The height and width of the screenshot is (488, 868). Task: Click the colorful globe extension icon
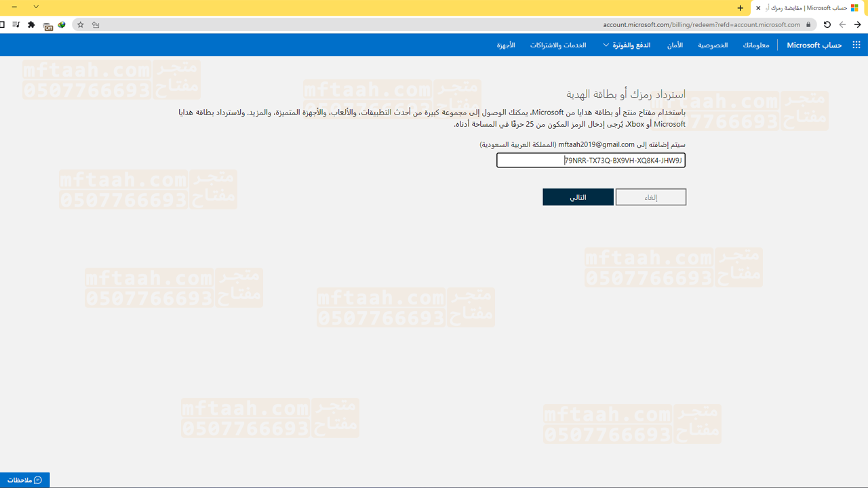[x=62, y=24]
